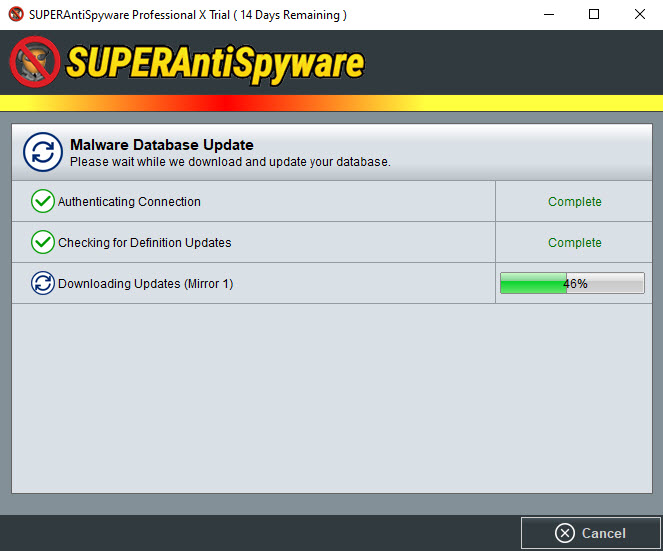Screen dimensions: 663x551
Task: Select the Downloading Updates (Mirror 1) label
Action: [x=145, y=284]
